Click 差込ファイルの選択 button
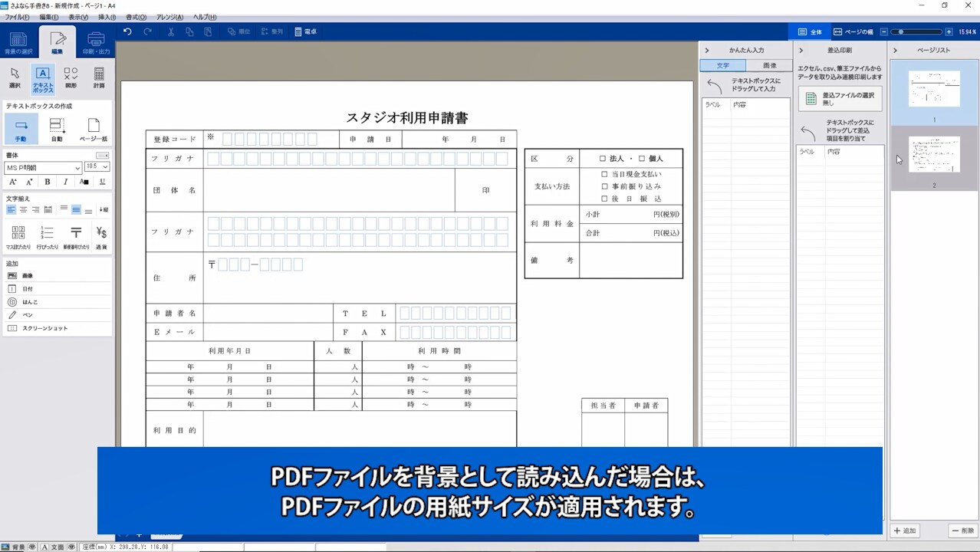Screen dimensions: 980x552 (x=840, y=98)
